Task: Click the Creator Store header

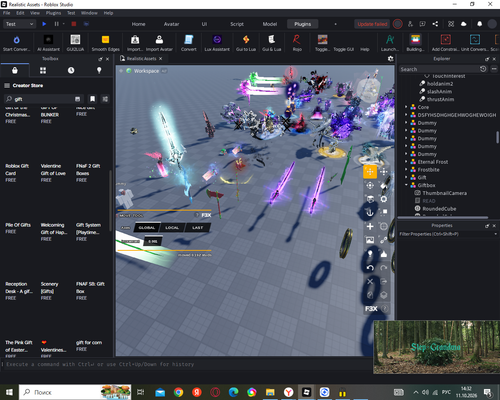Action: [x=28, y=86]
